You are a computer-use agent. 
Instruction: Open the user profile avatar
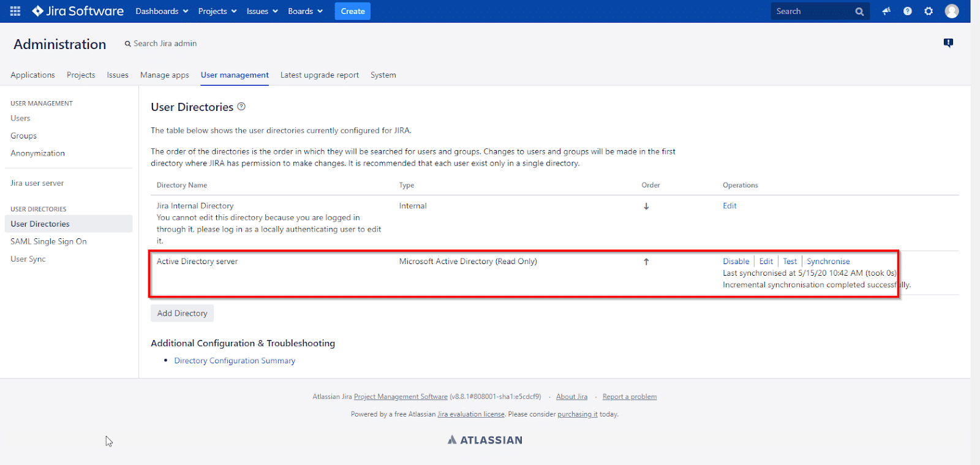click(951, 11)
